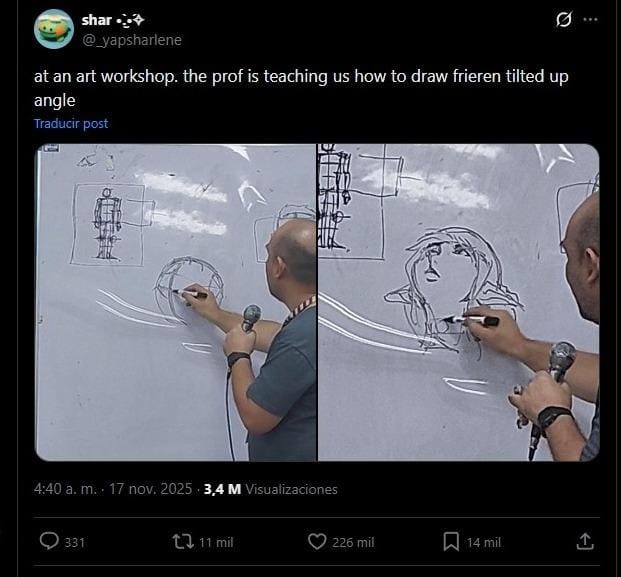The image size is (621, 577).
Task: Open the three-dot more options menu
Action: pyautogui.click(x=590, y=19)
